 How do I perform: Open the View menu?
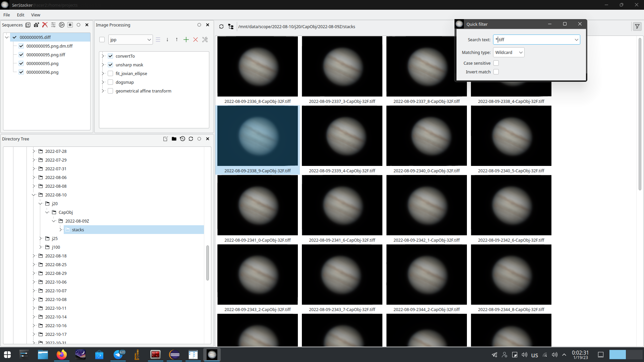[36, 15]
